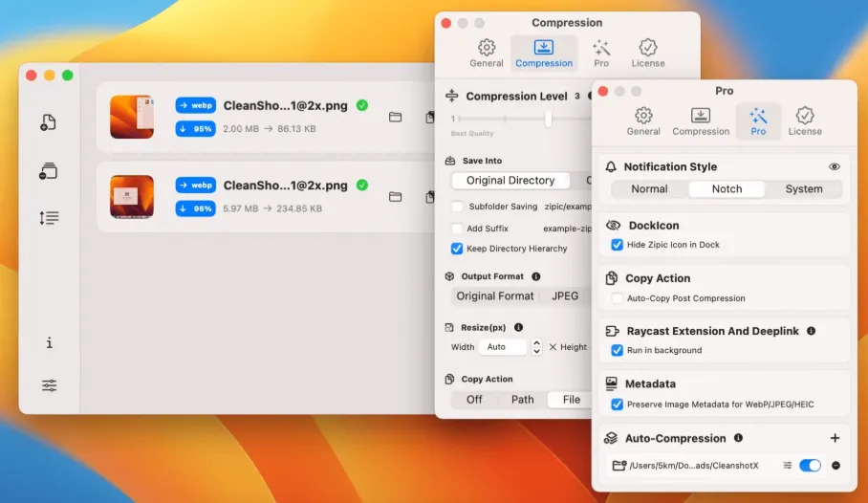Open Compression tab in Pro window
The image size is (868, 503).
(x=701, y=121)
